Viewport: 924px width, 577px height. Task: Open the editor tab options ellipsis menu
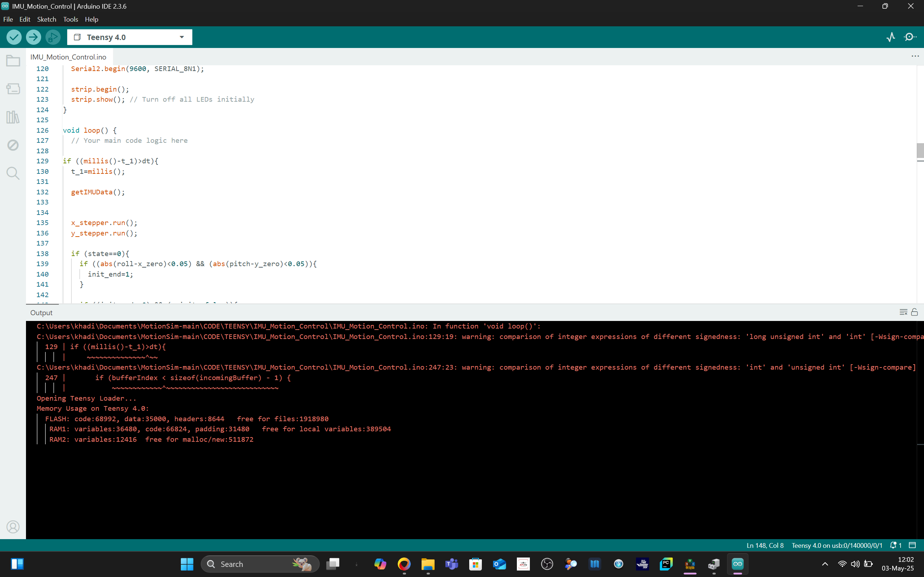(915, 56)
